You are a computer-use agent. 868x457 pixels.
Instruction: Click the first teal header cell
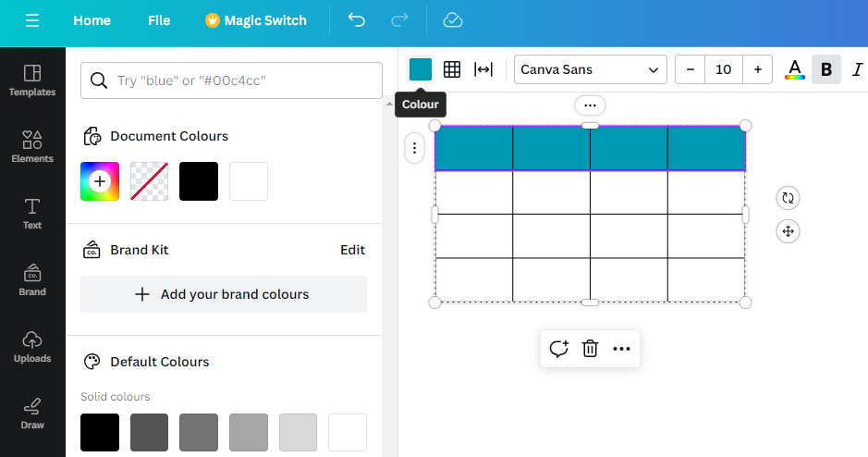coord(474,148)
